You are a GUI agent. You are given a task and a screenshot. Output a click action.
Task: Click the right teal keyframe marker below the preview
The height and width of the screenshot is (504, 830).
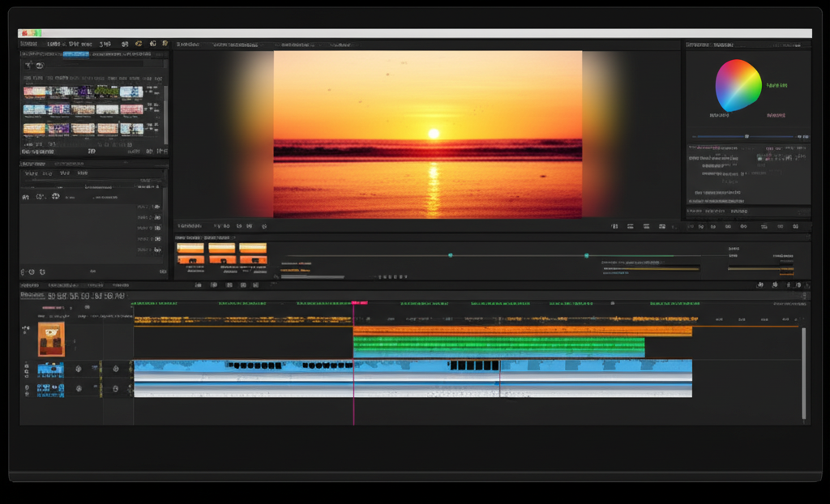[586, 255]
